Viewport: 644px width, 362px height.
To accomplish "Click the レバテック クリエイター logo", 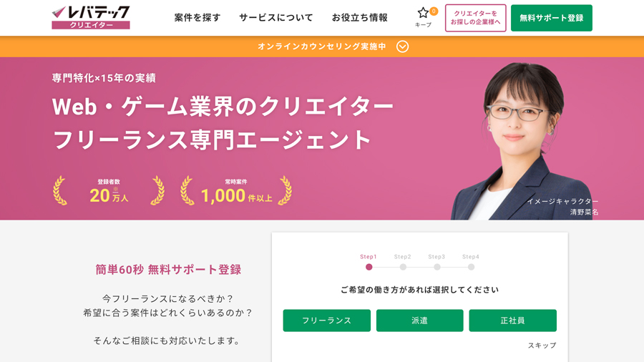I will point(91,18).
